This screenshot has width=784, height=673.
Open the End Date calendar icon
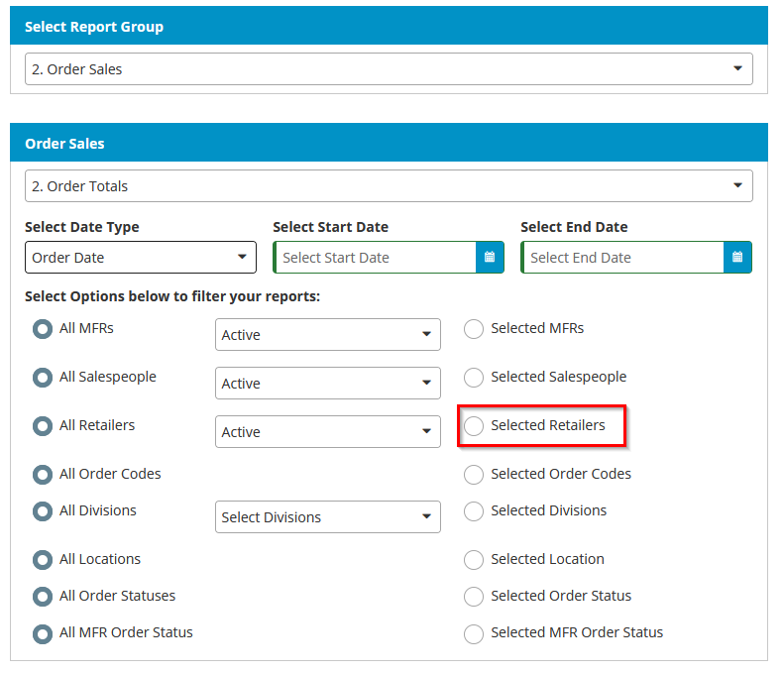pos(737,258)
